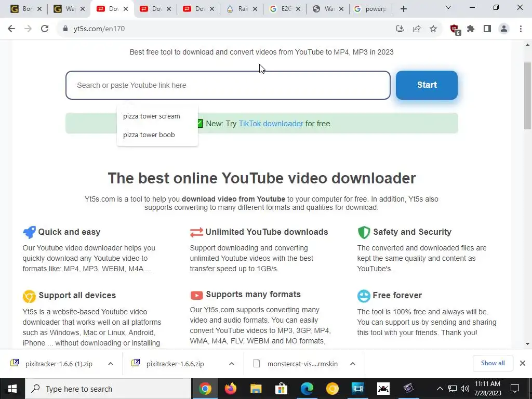
Task: Expand options for pixitracker-1.6.6.zip download
Action: click(x=231, y=364)
